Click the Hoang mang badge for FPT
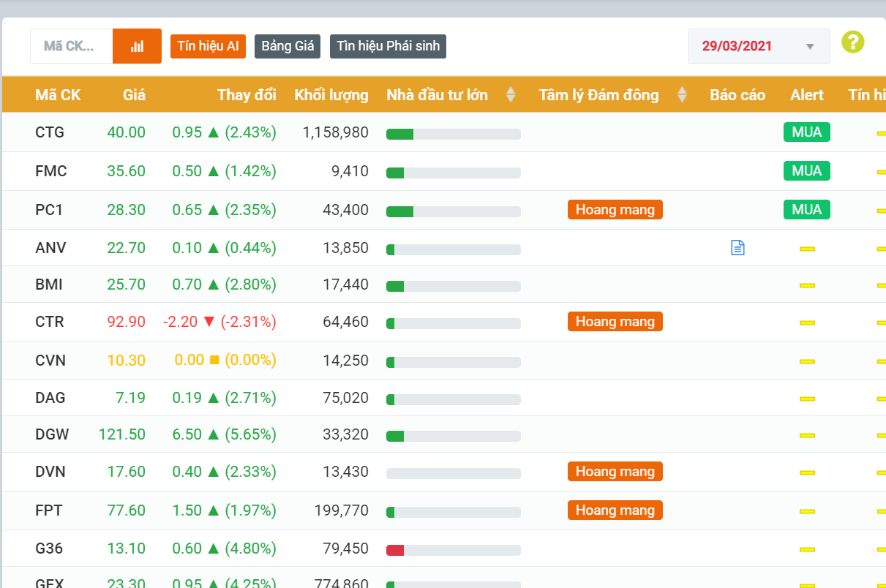886x588 pixels. click(615, 510)
